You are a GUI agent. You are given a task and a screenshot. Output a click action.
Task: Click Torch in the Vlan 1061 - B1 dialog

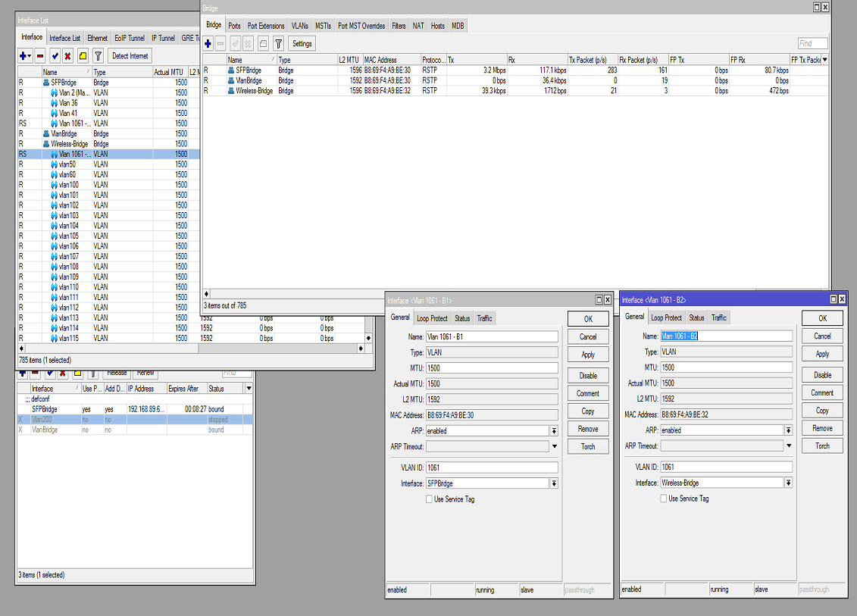click(588, 446)
